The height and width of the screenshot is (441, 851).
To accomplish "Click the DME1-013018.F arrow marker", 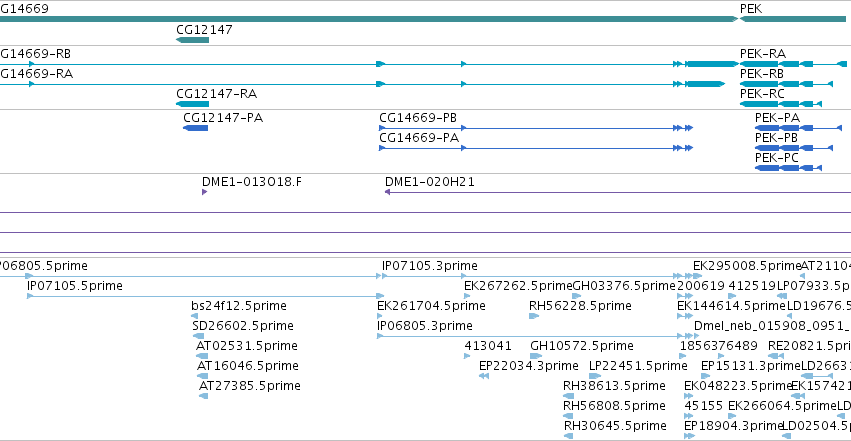I will [x=205, y=192].
